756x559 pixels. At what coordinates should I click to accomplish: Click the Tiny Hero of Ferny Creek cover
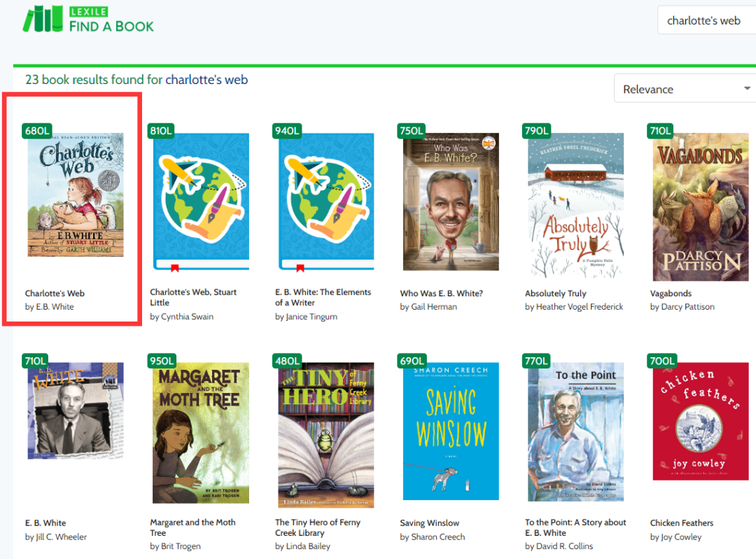pyautogui.click(x=325, y=434)
